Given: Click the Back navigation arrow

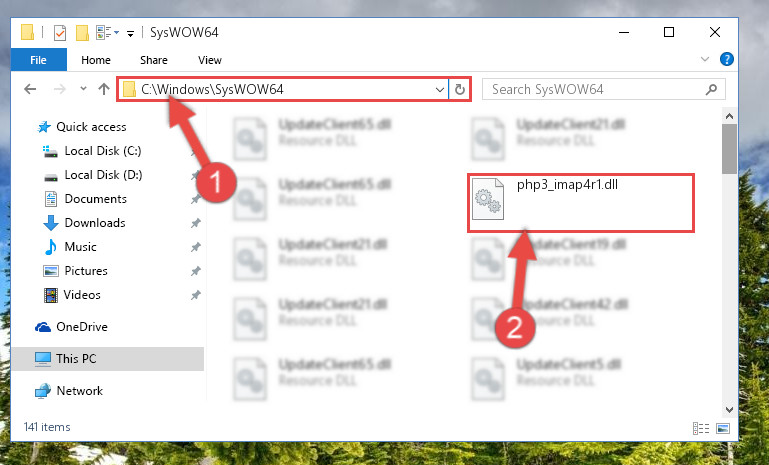Looking at the screenshot, I should click(x=30, y=89).
